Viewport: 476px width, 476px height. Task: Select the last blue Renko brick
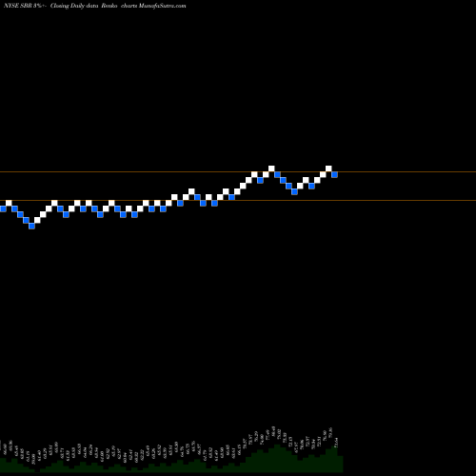click(x=334, y=174)
